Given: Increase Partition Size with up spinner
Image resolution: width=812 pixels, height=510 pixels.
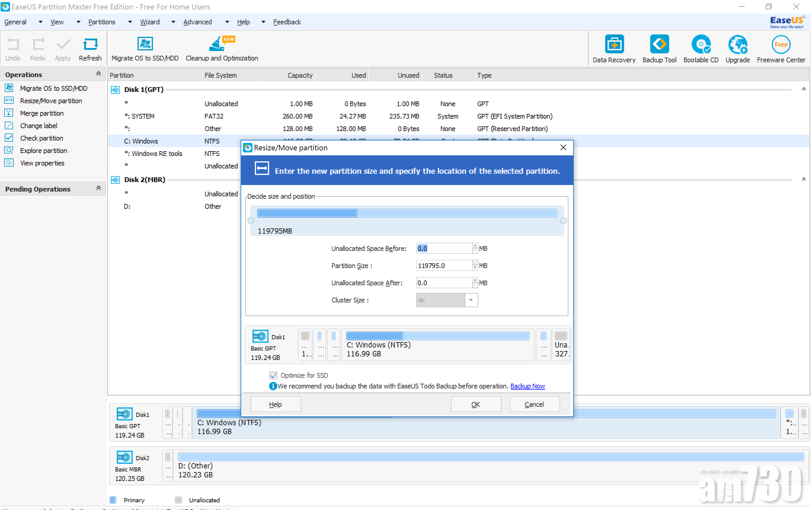Looking at the screenshot, I should [x=475, y=263].
